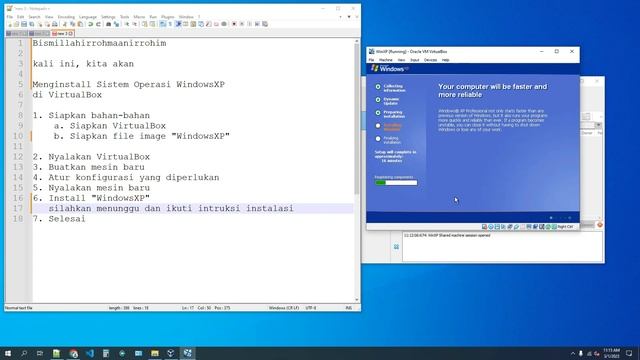Click line '4. Atur konfigurasi yang diperlukan'
This screenshot has width=640, height=360.
pos(126,178)
